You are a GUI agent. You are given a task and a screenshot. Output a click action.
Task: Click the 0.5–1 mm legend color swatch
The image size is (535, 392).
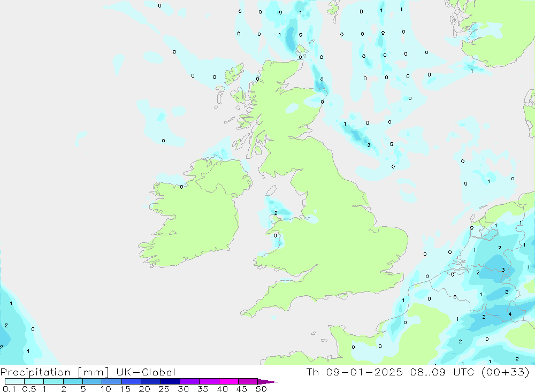tap(34, 381)
